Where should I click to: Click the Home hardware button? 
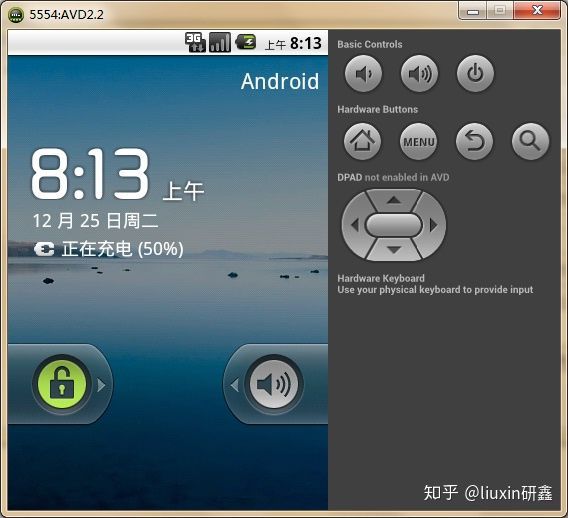[x=363, y=141]
